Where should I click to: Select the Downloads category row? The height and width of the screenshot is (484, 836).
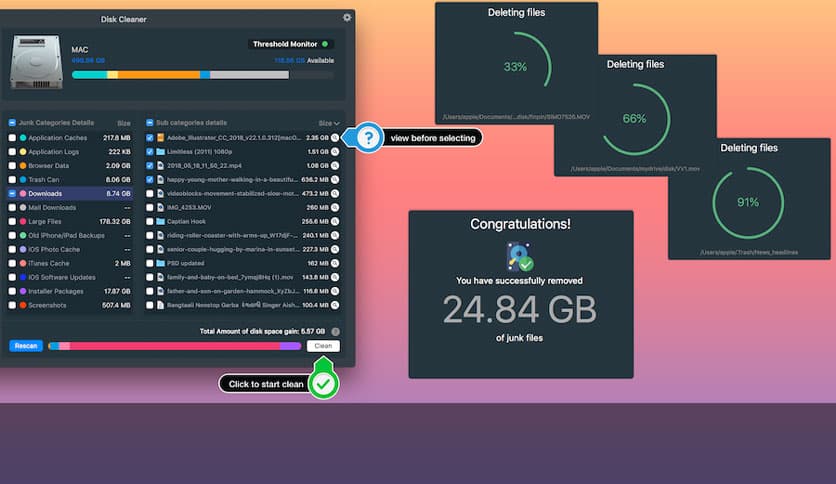click(x=69, y=193)
